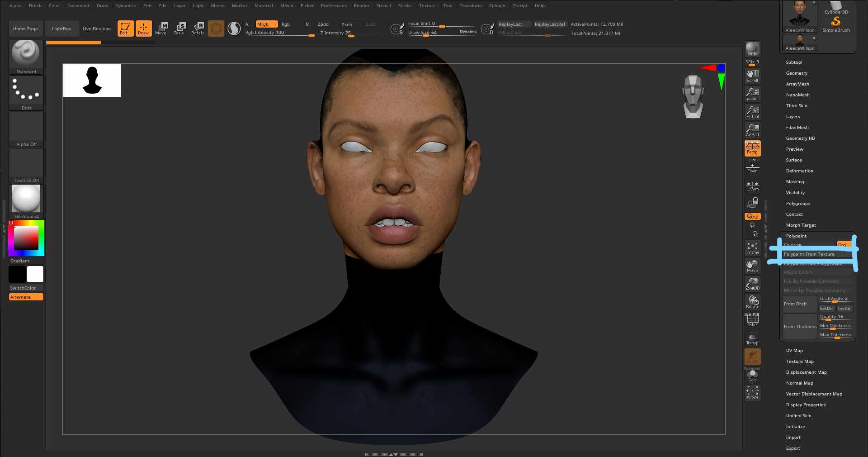Toggle the Mrgb color mode
The height and width of the screenshot is (457, 868).
pyautogui.click(x=266, y=24)
